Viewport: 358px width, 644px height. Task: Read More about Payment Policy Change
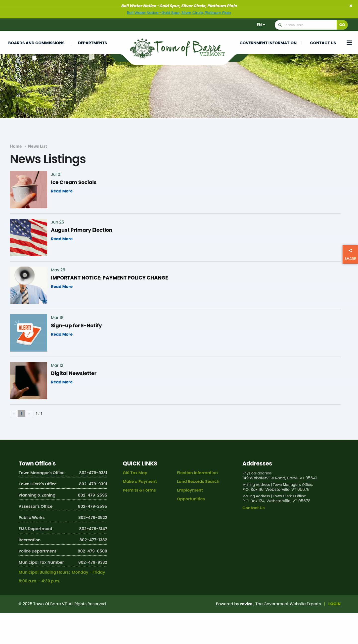[61, 286]
